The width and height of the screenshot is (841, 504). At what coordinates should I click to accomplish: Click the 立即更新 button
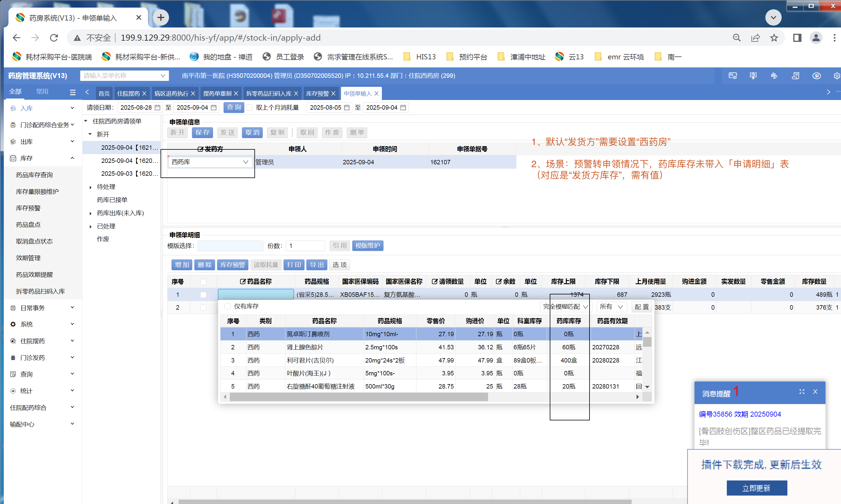pyautogui.click(x=756, y=488)
